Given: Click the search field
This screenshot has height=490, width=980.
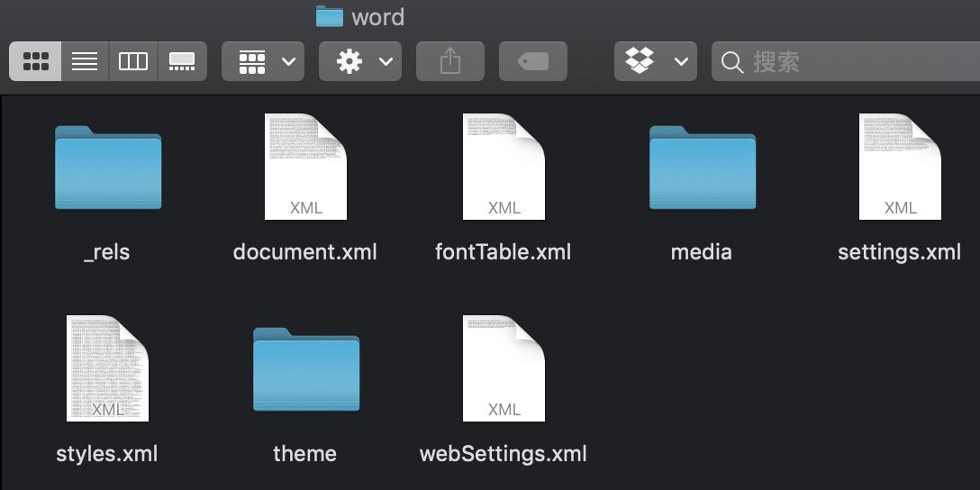Looking at the screenshot, I should pos(846,61).
